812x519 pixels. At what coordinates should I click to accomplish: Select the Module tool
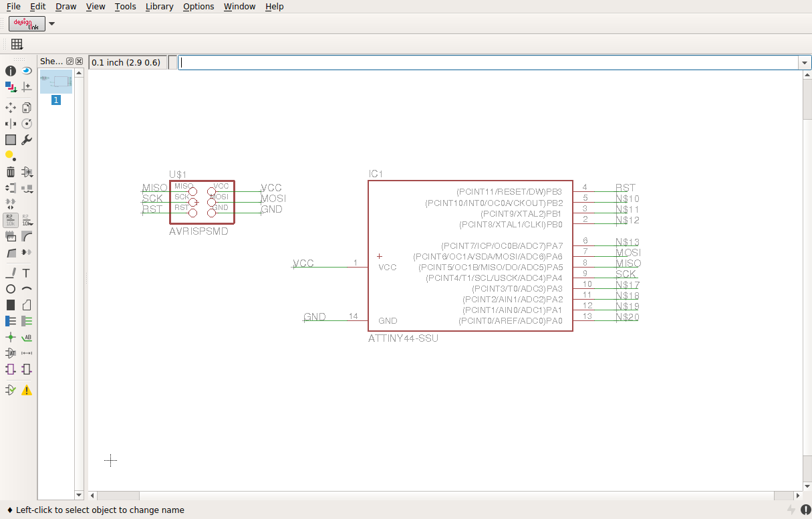click(x=11, y=369)
